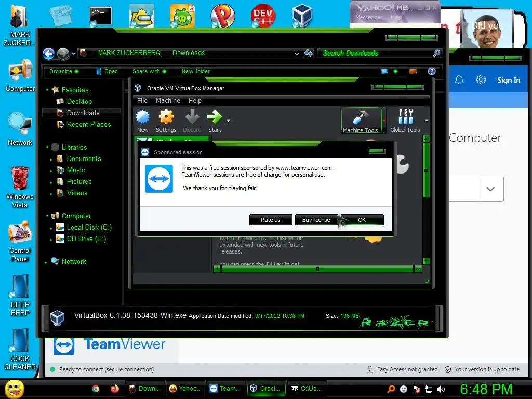This screenshot has width=532, height=399.
Task: Click the change view icon
Action: pyautogui.click(x=384, y=71)
